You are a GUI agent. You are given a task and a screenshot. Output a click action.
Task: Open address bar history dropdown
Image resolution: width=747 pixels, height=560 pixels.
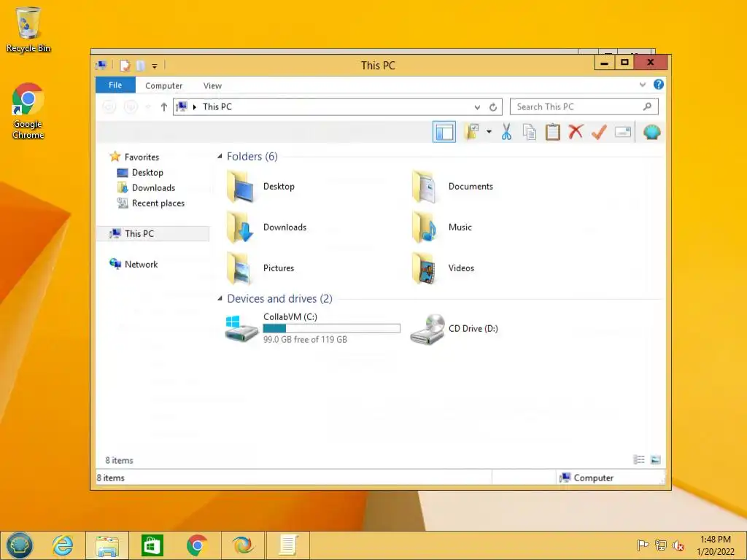tap(477, 107)
